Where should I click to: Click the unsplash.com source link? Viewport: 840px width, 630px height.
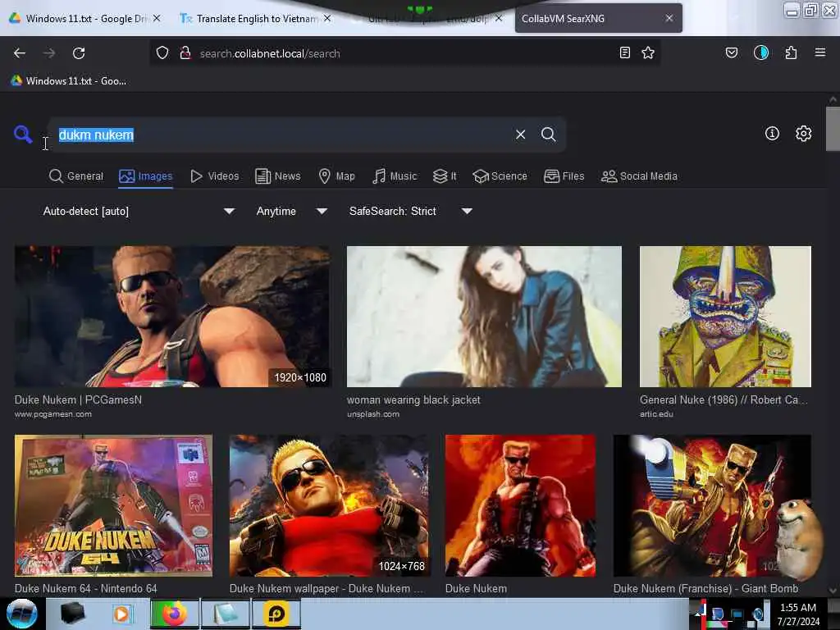tap(373, 414)
